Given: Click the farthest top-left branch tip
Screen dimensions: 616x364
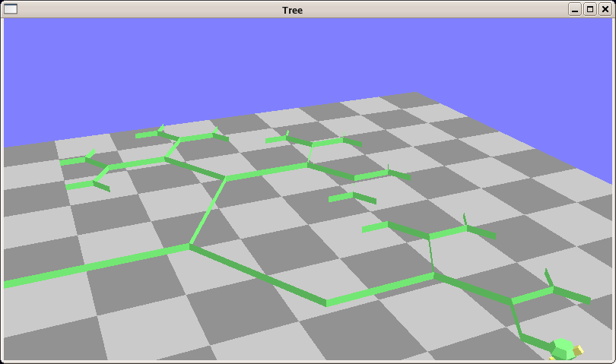Looking at the screenshot, I should [146, 135].
